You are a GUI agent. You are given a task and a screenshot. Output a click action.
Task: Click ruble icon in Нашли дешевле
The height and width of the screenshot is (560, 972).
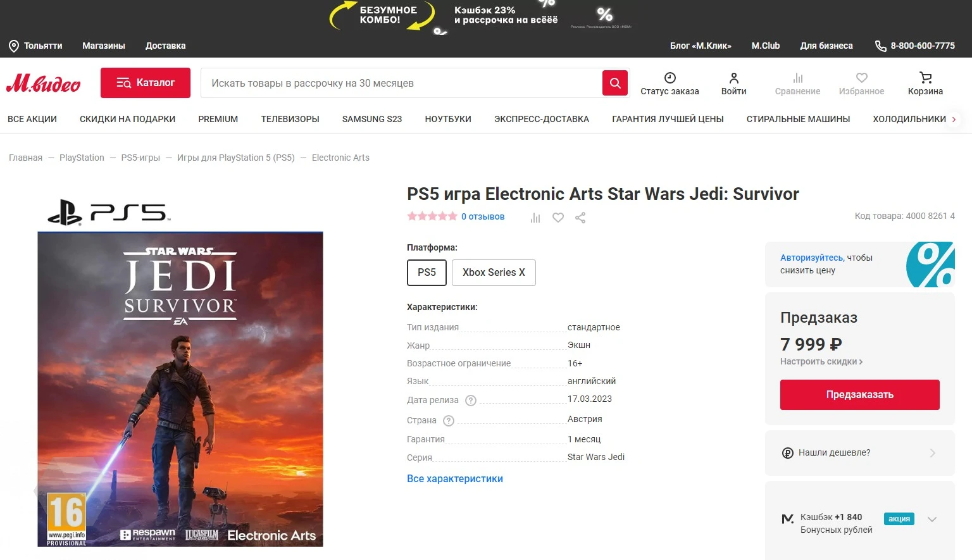788,453
